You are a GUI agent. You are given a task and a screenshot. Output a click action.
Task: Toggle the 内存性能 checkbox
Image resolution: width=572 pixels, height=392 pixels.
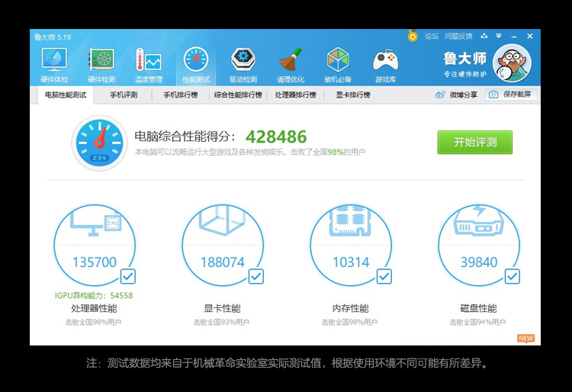(384, 276)
